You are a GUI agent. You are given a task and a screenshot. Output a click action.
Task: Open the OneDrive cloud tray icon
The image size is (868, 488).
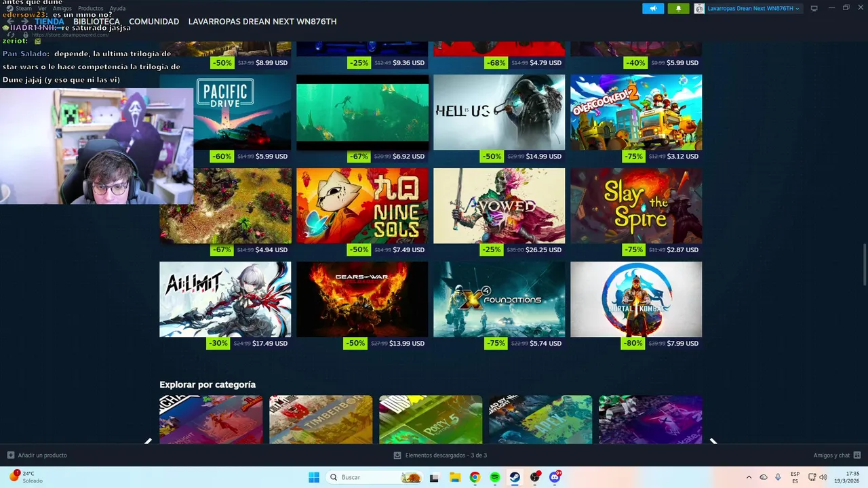[764, 477]
